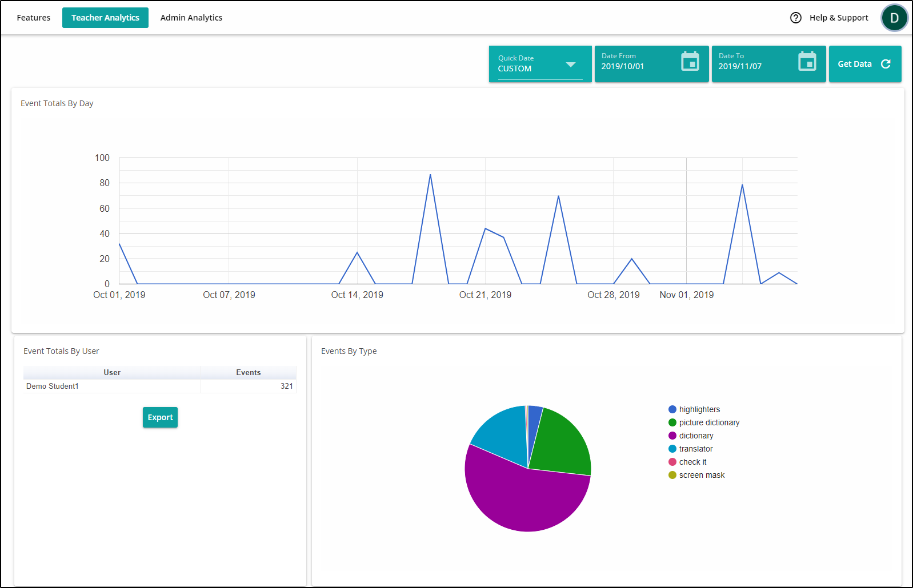The image size is (913, 588).
Task: Select the Teacher Analytics tab
Action: (x=105, y=18)
